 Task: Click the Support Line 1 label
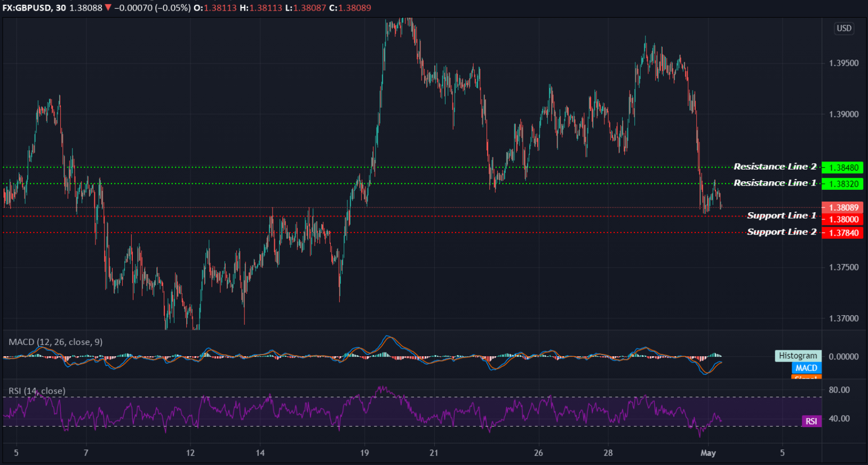point(782,215)
